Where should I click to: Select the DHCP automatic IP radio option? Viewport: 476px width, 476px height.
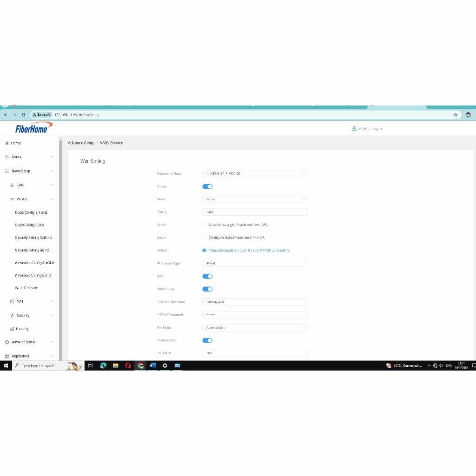(204, 225)
